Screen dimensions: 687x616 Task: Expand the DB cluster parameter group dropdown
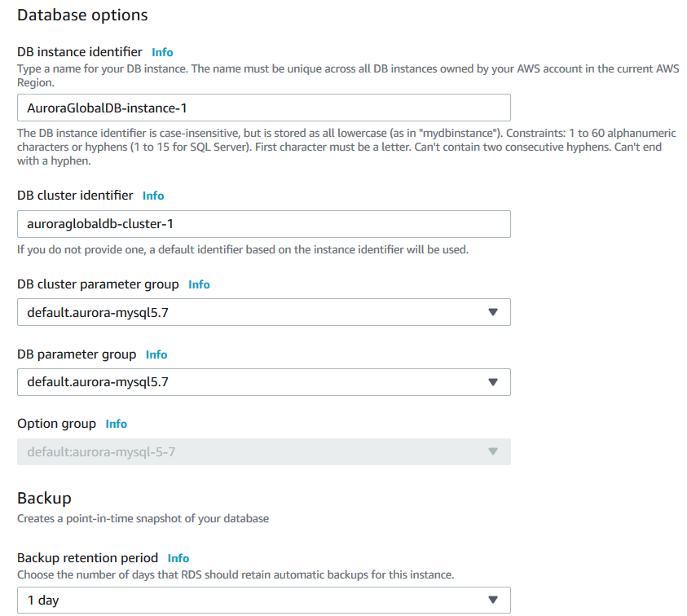pos(263,312)
